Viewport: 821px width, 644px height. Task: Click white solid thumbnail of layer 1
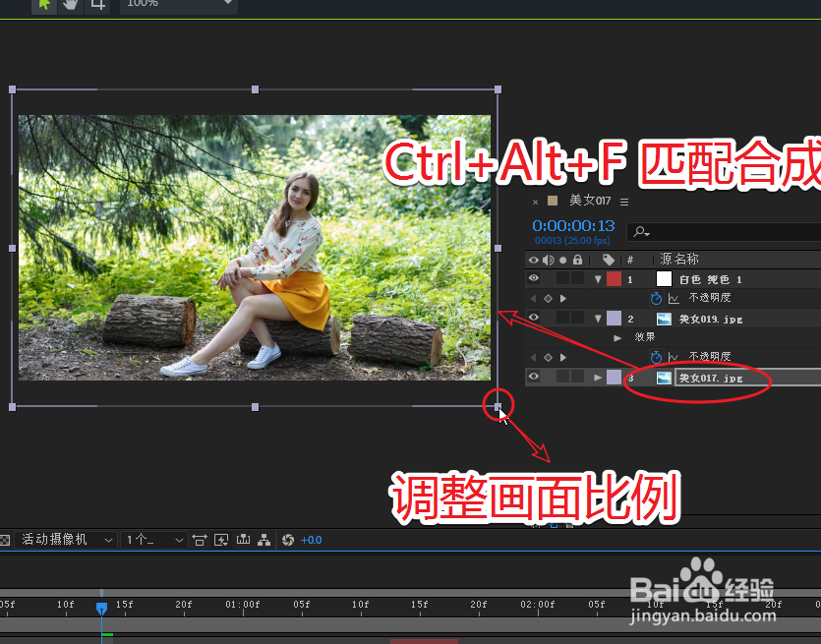pos(664,278)
